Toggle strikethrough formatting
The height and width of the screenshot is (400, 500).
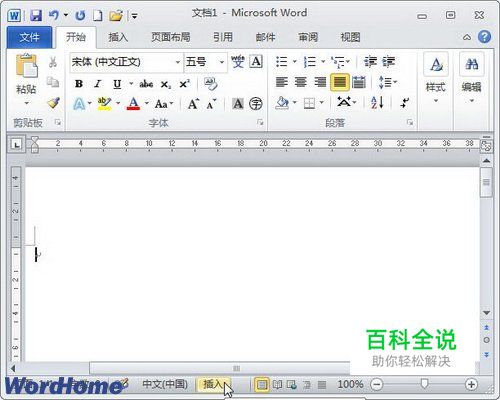coord(146,84)
